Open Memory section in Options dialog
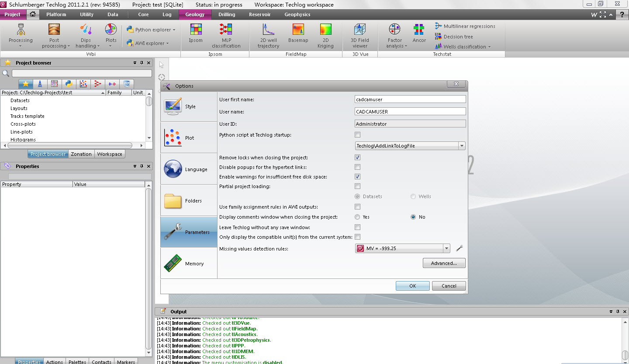Screen dimensions: 629x364 coord(189,264)
